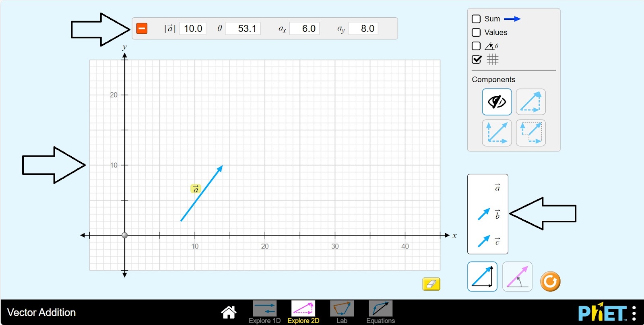
Task: Go to the PhET home screen
Action: (x=229, y=312)
